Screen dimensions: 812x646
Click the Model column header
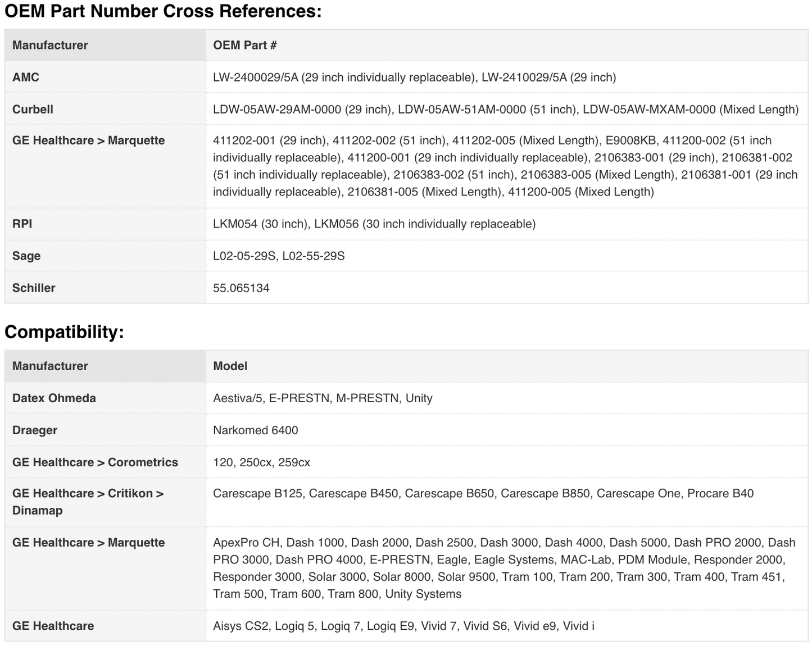pos(507,366)
